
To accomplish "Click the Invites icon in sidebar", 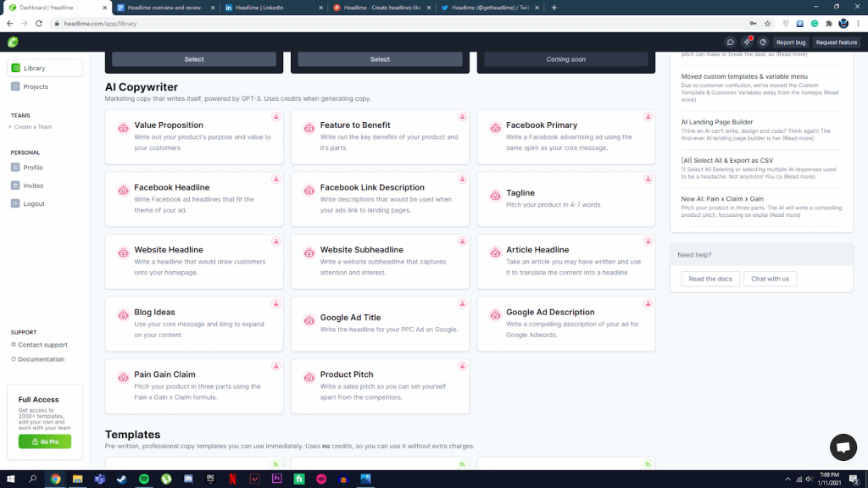I will pyautogui.click(x=15, y=186).
